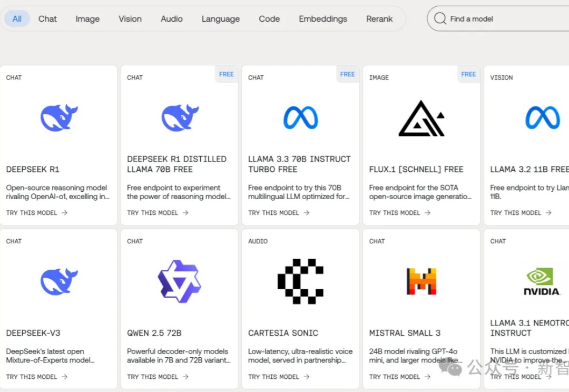Click the arrow icon under FLUX.1 Schnell
The height and width of the screenshot is (392, 569).
(x=427, y=213)
